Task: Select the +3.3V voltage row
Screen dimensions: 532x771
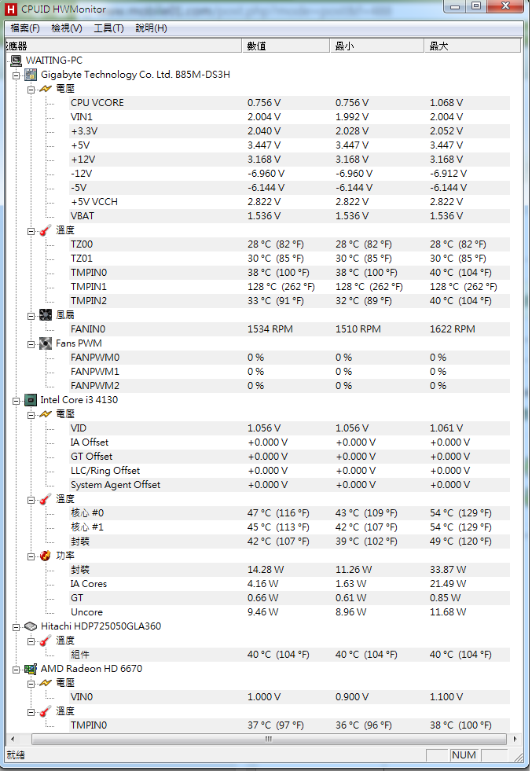Action: click(x=290, y=131)
